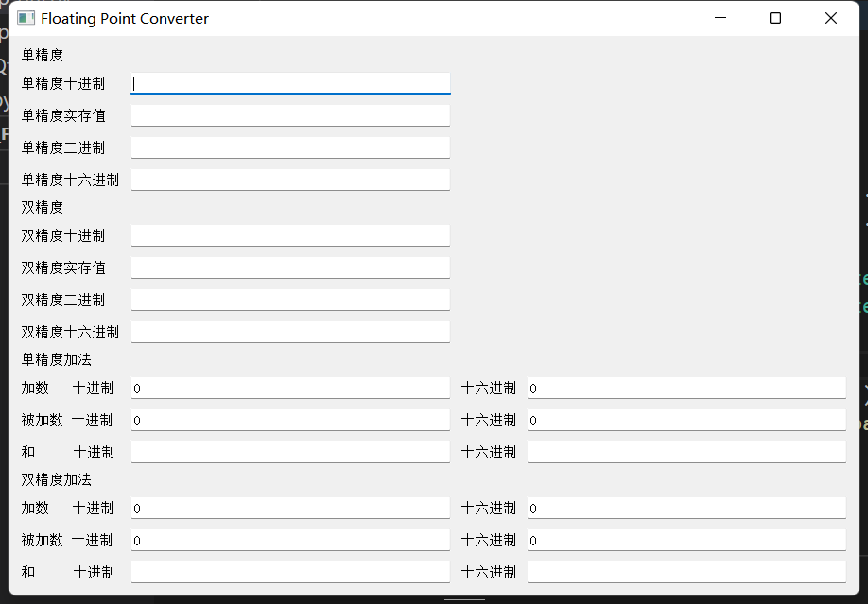Focus the 加数 hexadecimal field under 双精度加法

[x=686, y=508]
